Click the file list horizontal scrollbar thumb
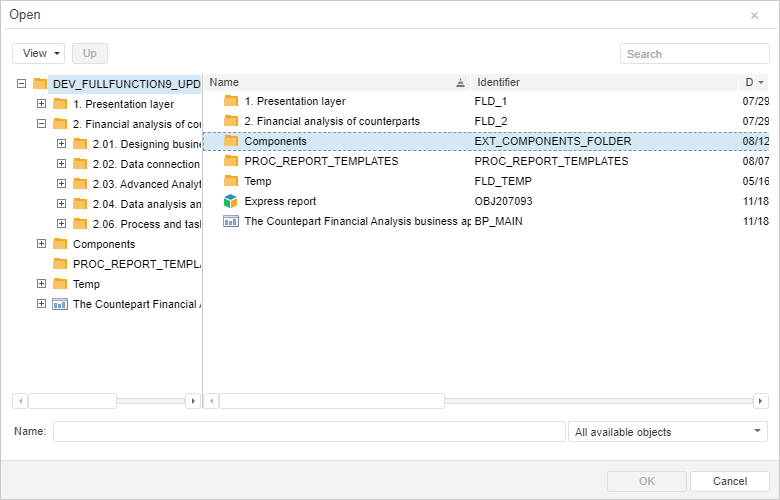Screen dimensions: 780x500 point(332,401)
